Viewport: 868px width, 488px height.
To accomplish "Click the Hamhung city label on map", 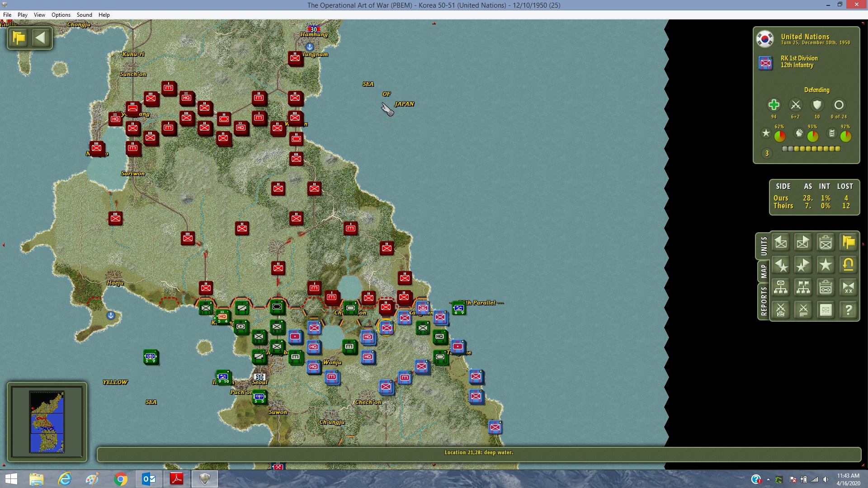I will [314, 34].
